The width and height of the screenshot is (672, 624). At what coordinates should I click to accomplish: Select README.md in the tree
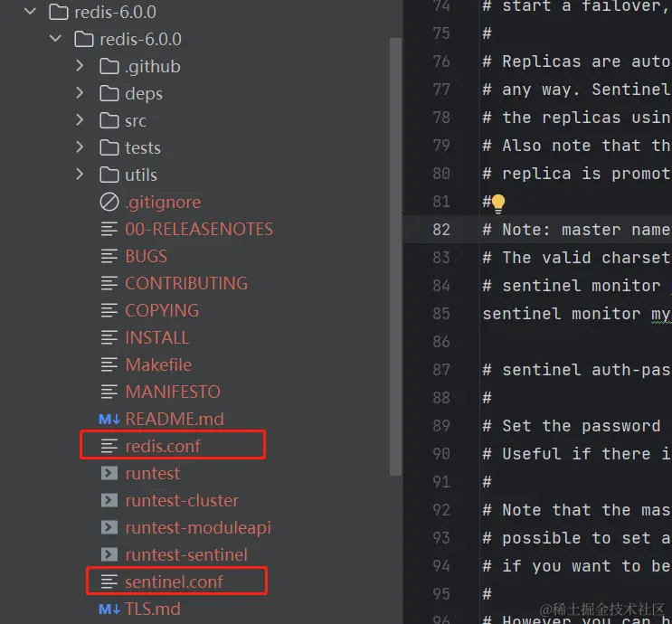(x=175, y=419)
